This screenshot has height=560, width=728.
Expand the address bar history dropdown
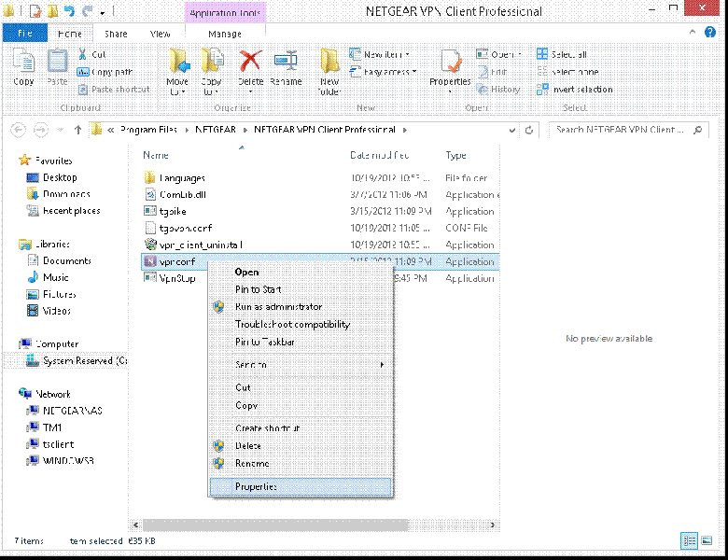click(x=511, y=131)
